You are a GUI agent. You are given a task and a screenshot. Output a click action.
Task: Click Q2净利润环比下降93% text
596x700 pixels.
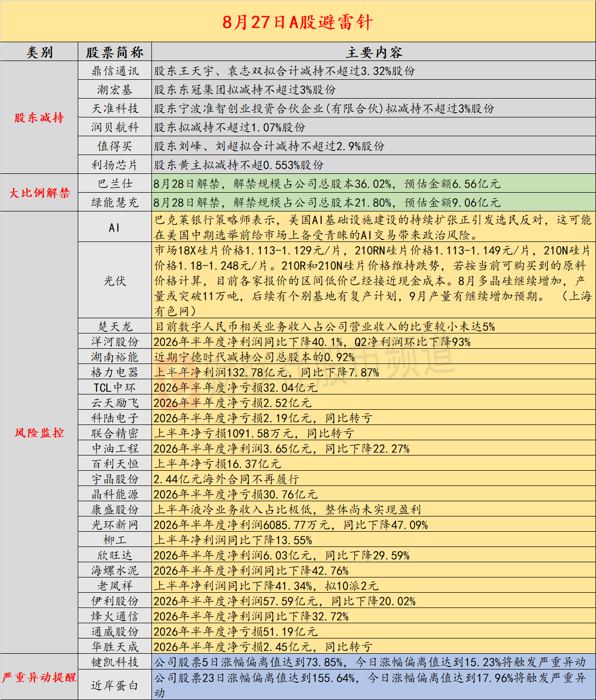pyautogui.click(x=413, y=342)
